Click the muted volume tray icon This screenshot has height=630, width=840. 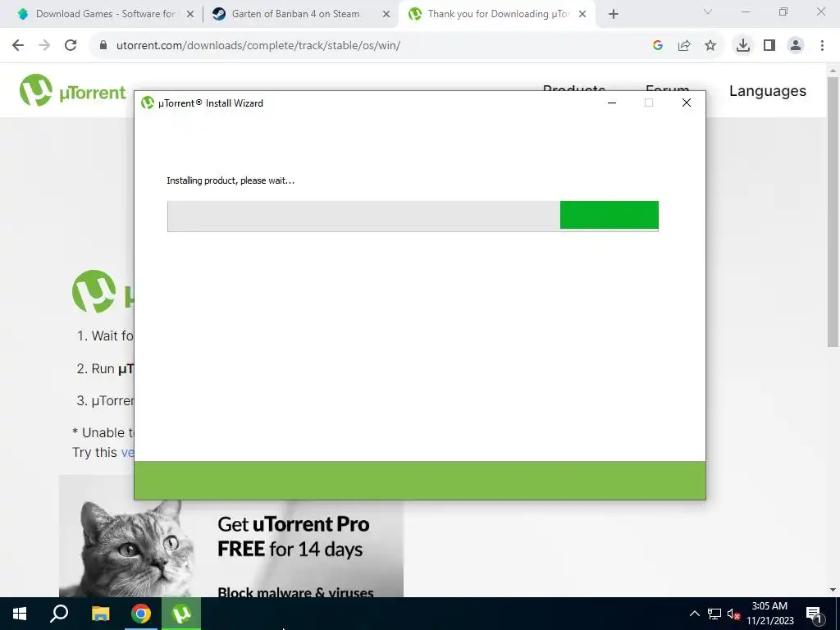point(733,614)
